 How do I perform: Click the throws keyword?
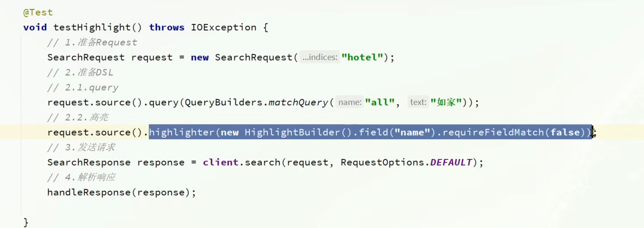coord(167,28)
